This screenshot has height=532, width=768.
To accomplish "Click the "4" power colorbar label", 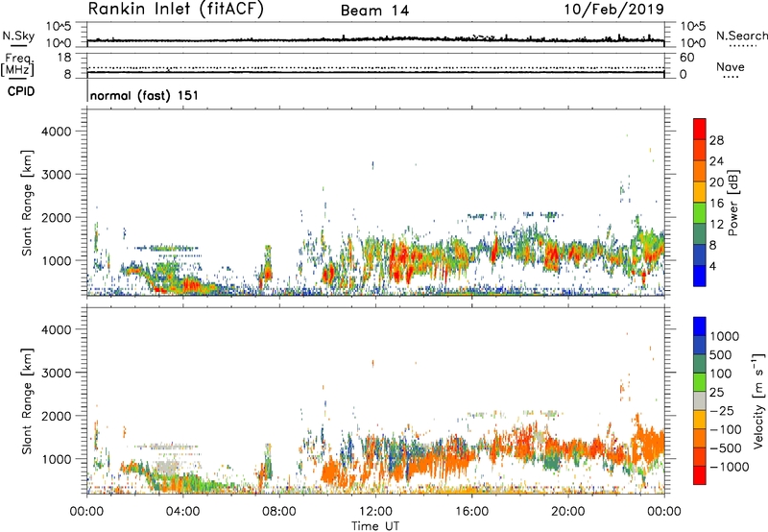I will click(x=712, y=267).
